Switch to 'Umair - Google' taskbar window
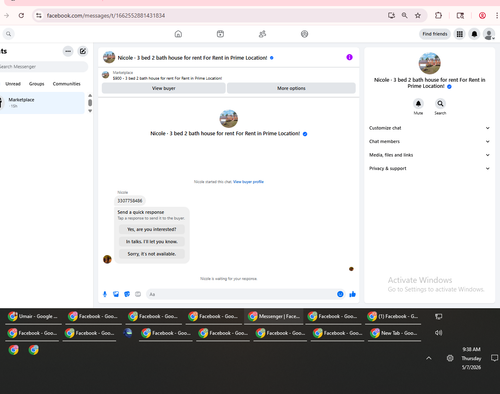 point(33,316)
